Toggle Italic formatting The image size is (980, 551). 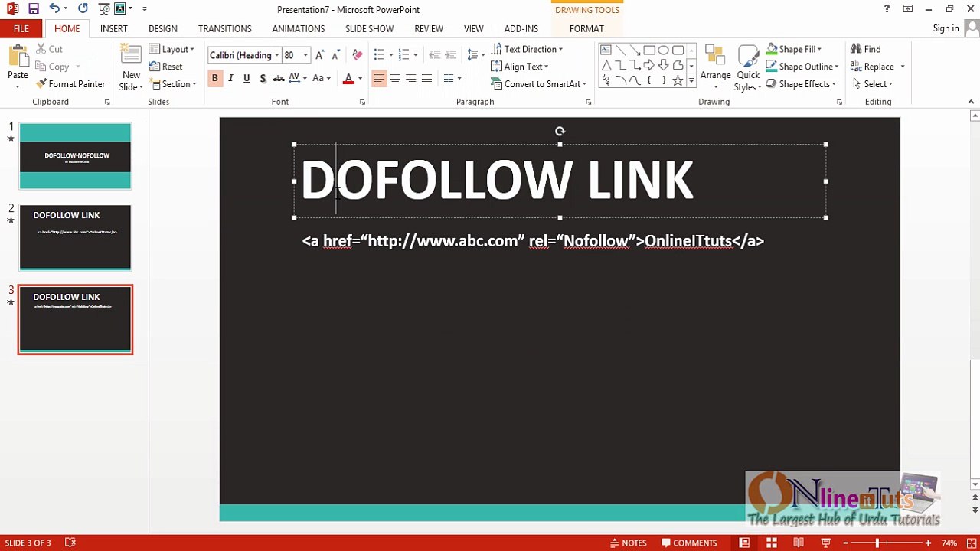[230, 78]
